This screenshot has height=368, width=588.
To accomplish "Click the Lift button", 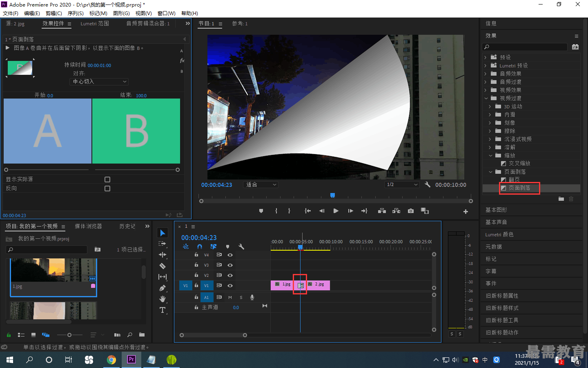I will point(382,211).
